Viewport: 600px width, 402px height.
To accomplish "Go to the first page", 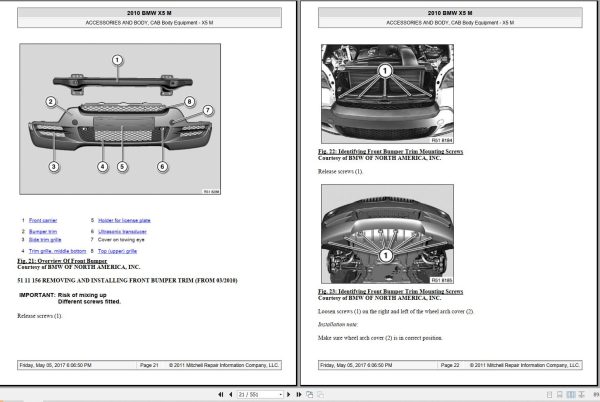I will pos(220,394).
